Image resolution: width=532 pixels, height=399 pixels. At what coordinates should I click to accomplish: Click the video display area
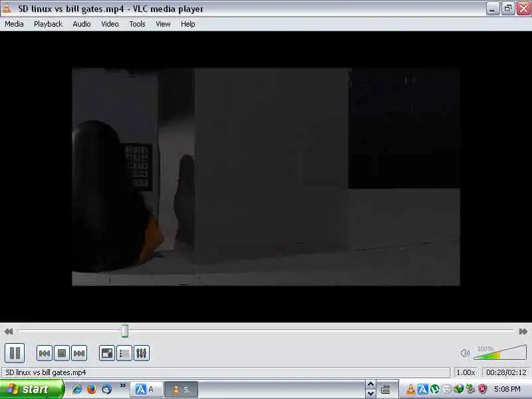tap(266, 177)
